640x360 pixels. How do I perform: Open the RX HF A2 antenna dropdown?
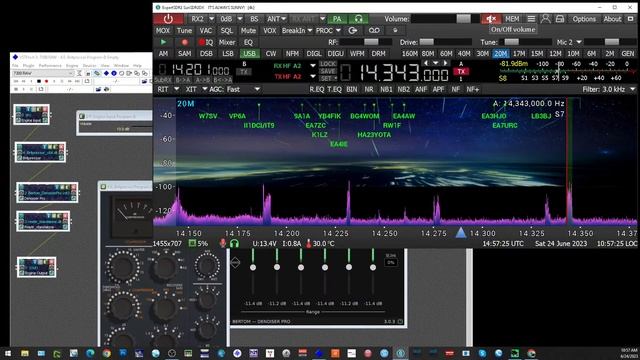[313, 66]
